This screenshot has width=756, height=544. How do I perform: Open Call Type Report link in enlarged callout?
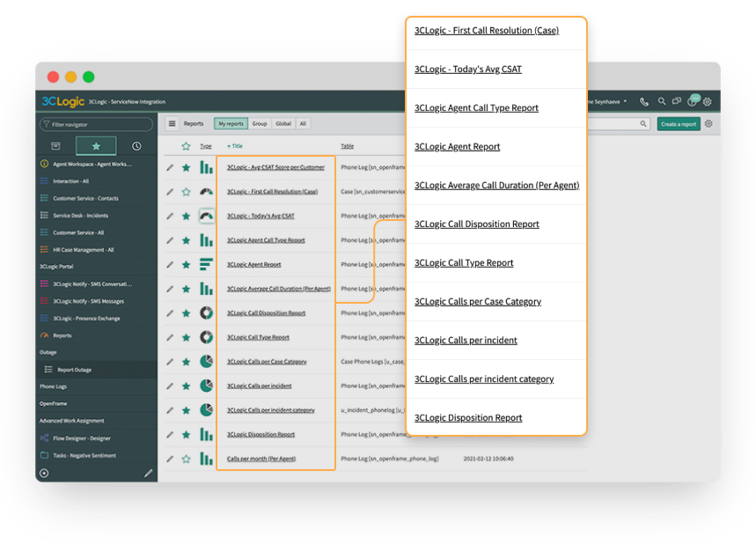coord(464,263)
